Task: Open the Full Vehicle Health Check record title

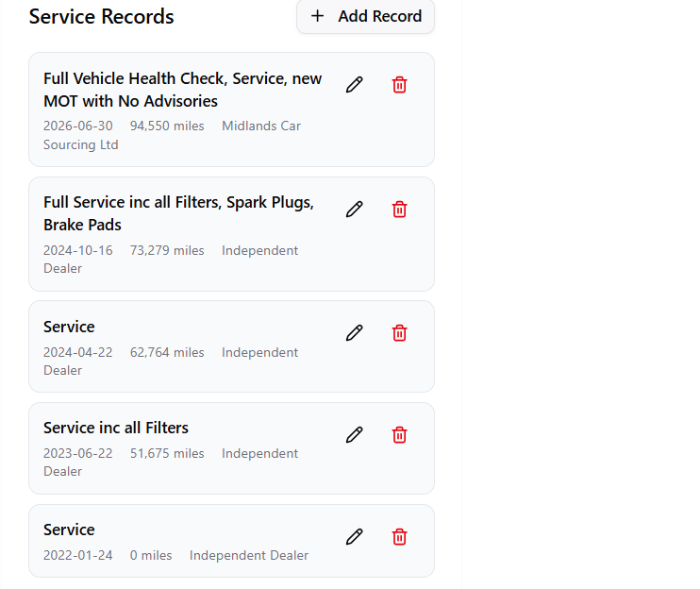Action: [x=183, y=90]
